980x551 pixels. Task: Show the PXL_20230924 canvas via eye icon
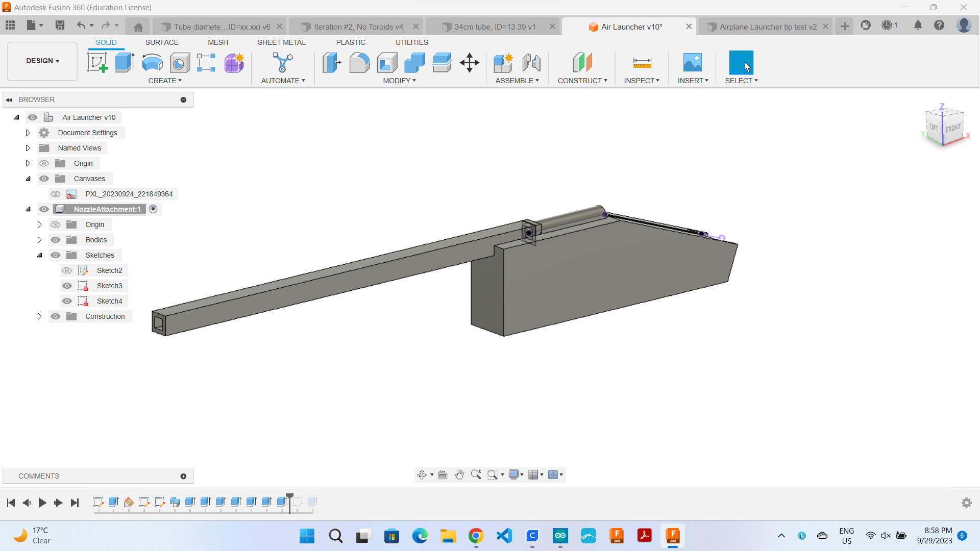56,194
